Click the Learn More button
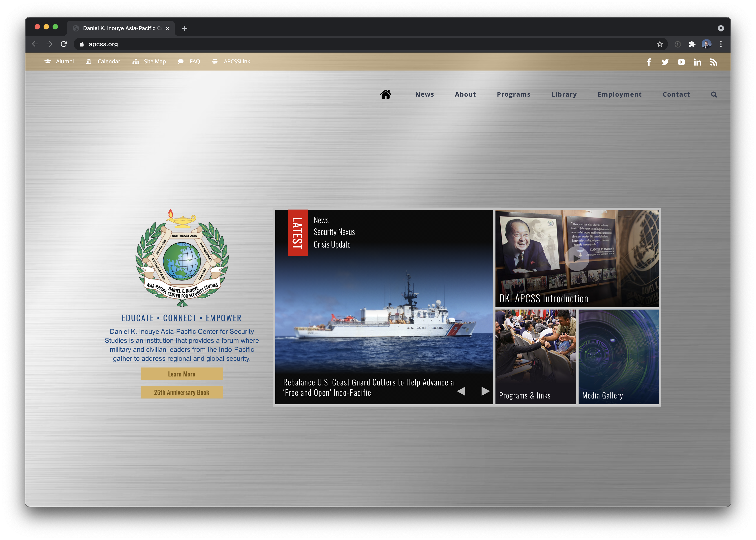The width and height of the screenshot is (756, 540). click(181, 374)
